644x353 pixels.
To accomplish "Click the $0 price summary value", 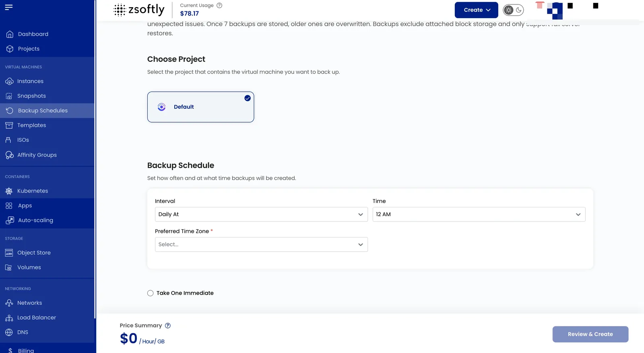I will point(129,339).
